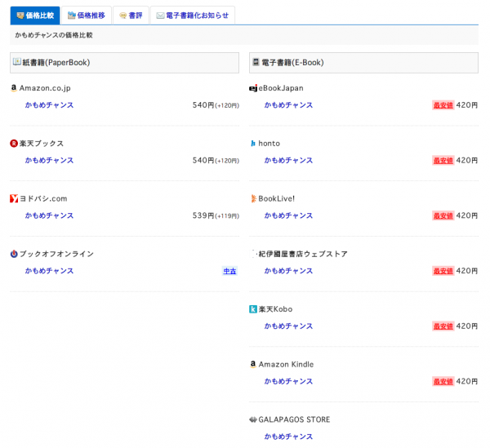Image resolution: width=490 pixels, height=448 pixels.
Task: Open かもめチャンス link under Amazon.co.jp
Action: pyautogui.click(x=49, y=105)
